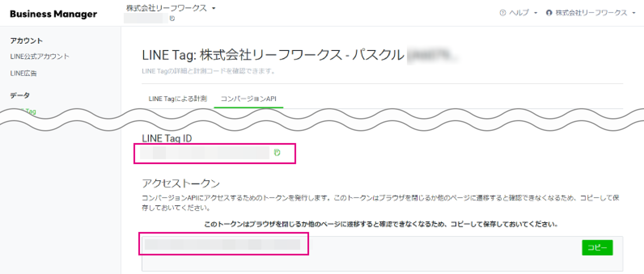
Task: Open the ヘルプ menu
Action: click(519, 13)
